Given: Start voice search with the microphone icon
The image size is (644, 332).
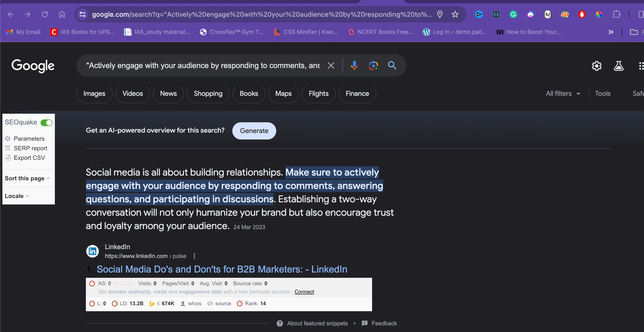Looking at the screenshot, I should click(x=354, y=66).
